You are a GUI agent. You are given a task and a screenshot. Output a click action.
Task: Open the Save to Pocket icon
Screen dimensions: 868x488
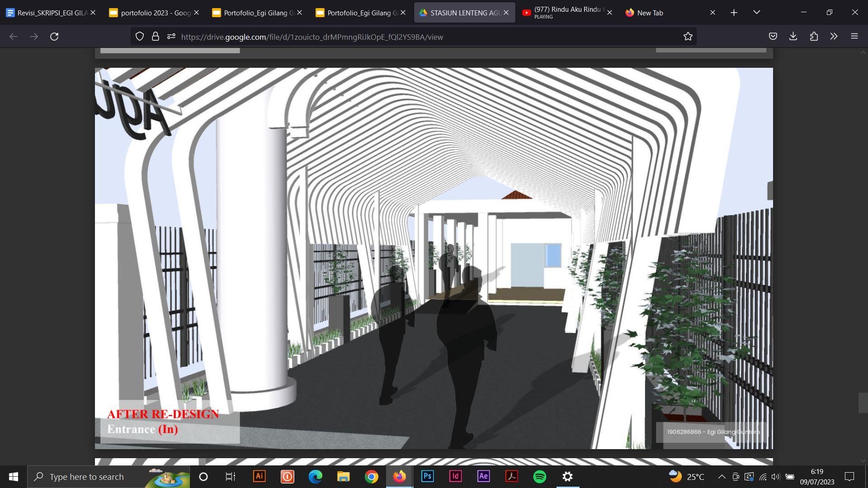point(773,37)
